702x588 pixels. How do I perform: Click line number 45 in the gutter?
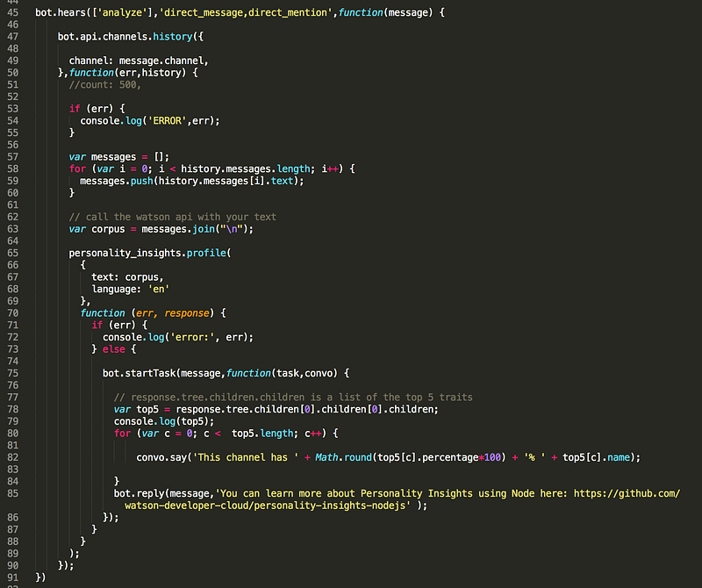[x=12, y=12]
